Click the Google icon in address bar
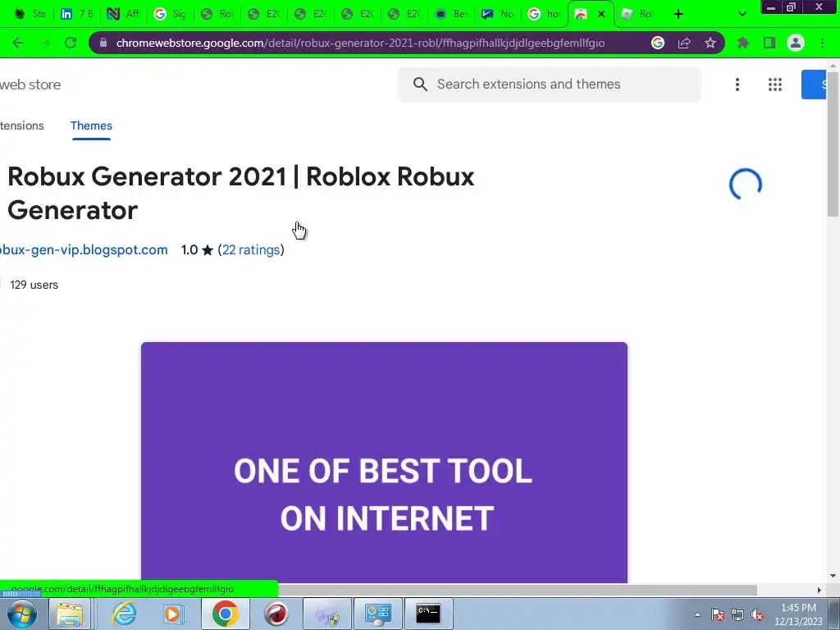 658,43
